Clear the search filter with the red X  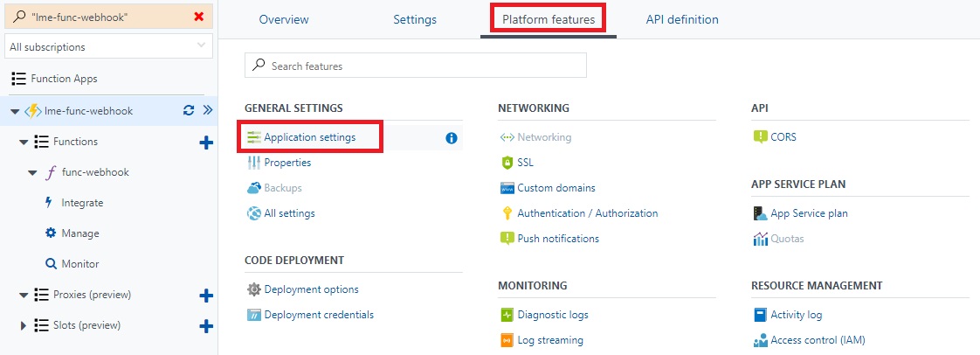(x=199, y=17)
